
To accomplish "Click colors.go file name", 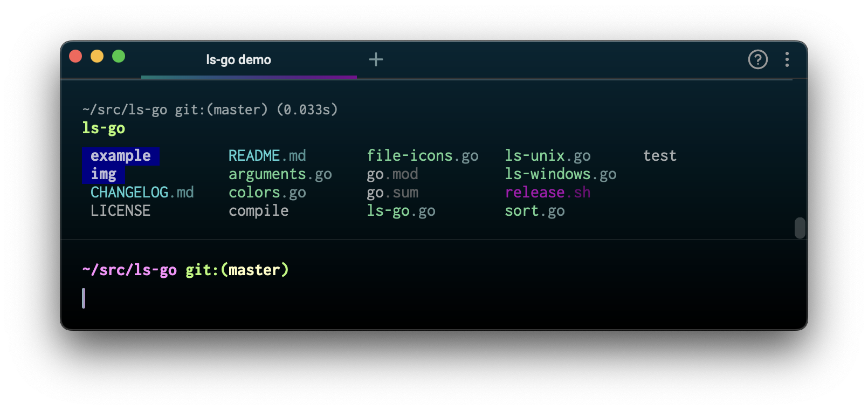I will click(267, 193).
